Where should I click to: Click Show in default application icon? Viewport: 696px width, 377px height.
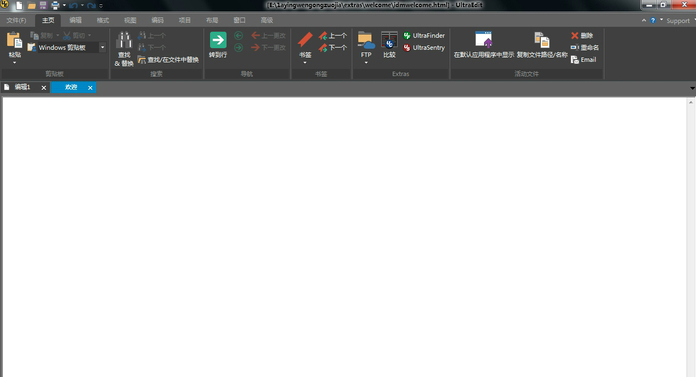pyautogui.click(x=483, y=40)
